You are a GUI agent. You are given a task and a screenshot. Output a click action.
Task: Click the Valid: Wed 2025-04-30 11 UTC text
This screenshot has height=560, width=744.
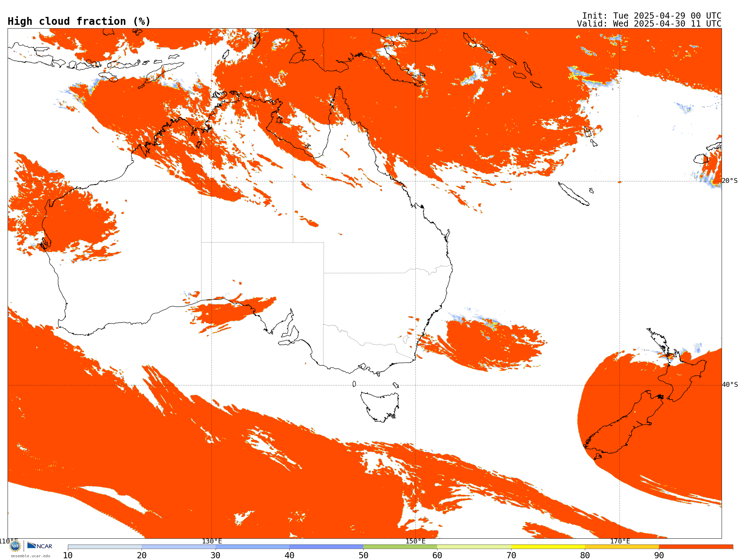click(x=649, y=24)
